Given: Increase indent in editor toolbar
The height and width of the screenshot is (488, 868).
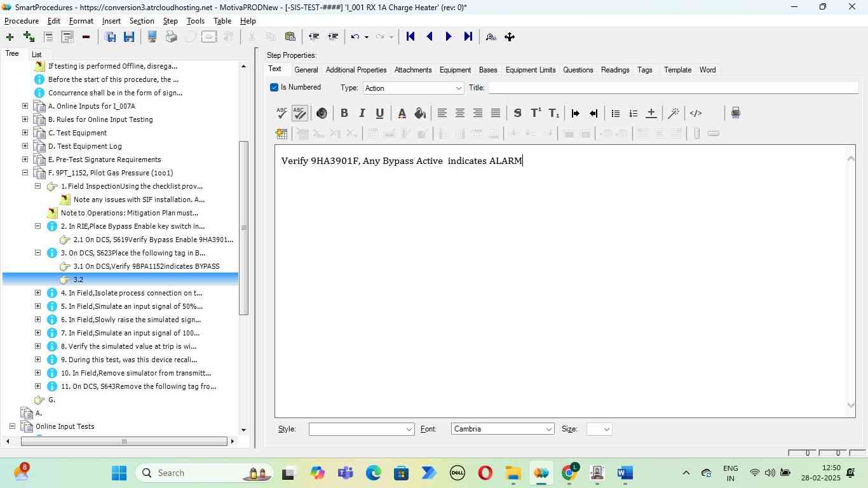Looking at the screenshot, I should 575,113.
